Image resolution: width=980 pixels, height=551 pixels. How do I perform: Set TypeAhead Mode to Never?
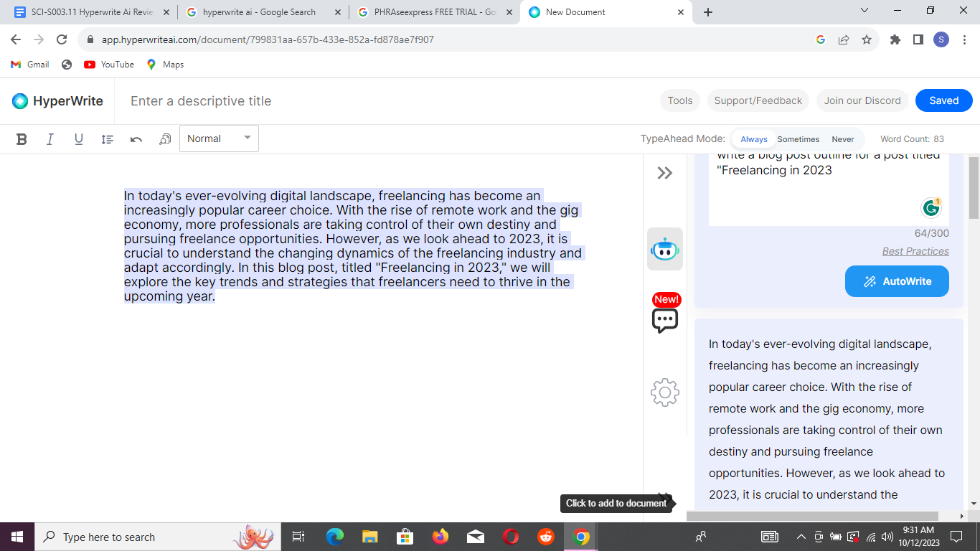(843, 138)
